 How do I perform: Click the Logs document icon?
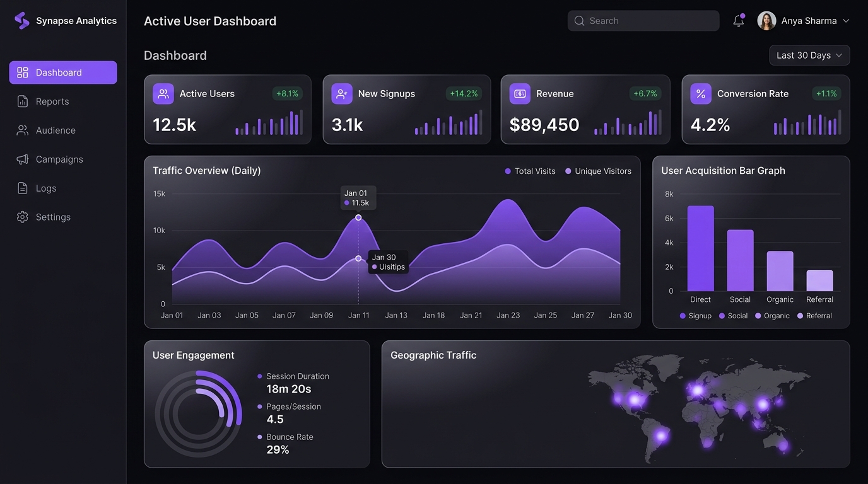[x=23, y=188]
